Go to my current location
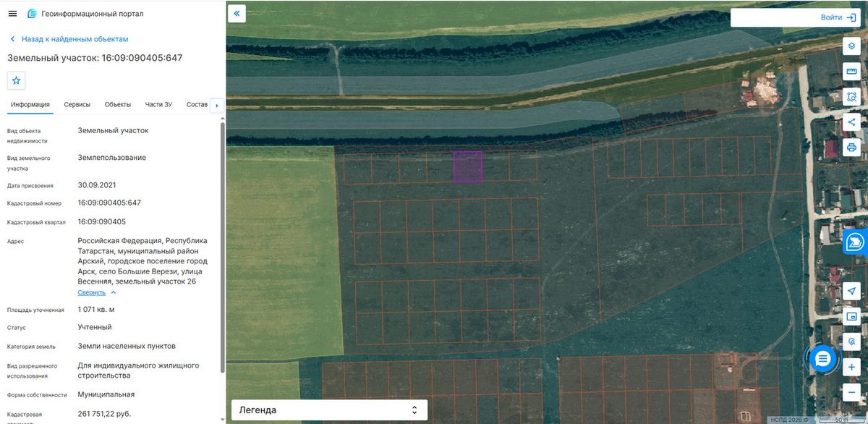 pos(851,291)
